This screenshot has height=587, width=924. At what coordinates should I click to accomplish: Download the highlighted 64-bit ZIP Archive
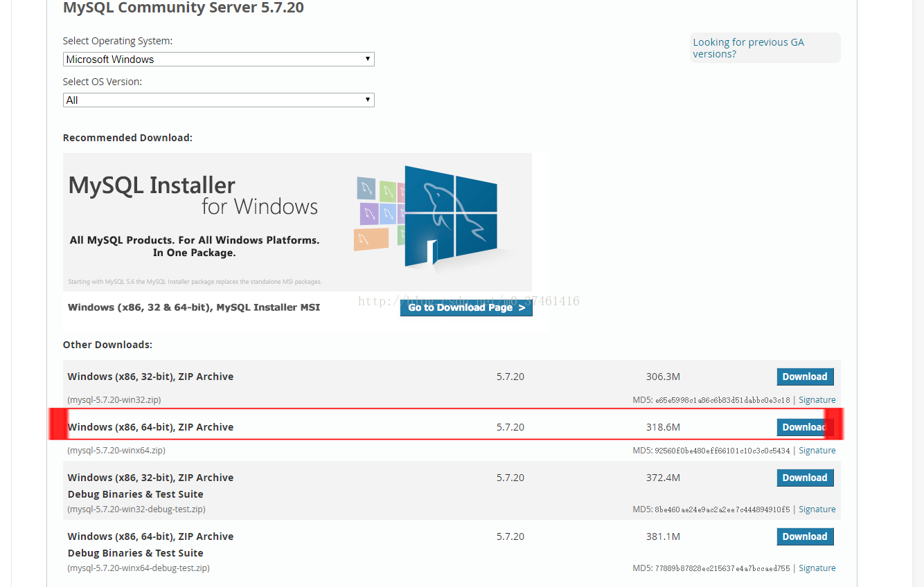click(805, 426)
